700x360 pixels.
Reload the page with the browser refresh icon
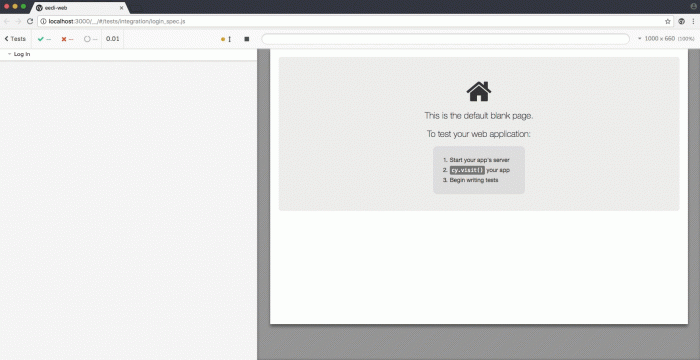pos(30,21)
